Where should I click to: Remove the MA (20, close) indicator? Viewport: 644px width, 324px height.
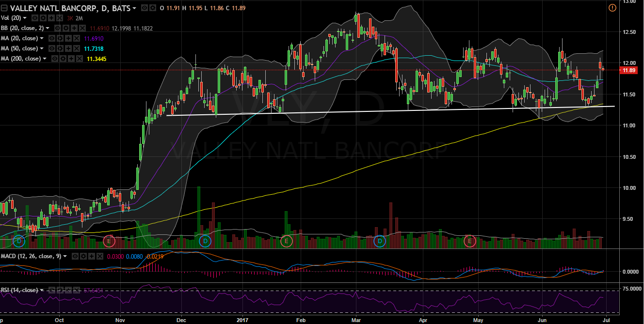coord(76,39)
